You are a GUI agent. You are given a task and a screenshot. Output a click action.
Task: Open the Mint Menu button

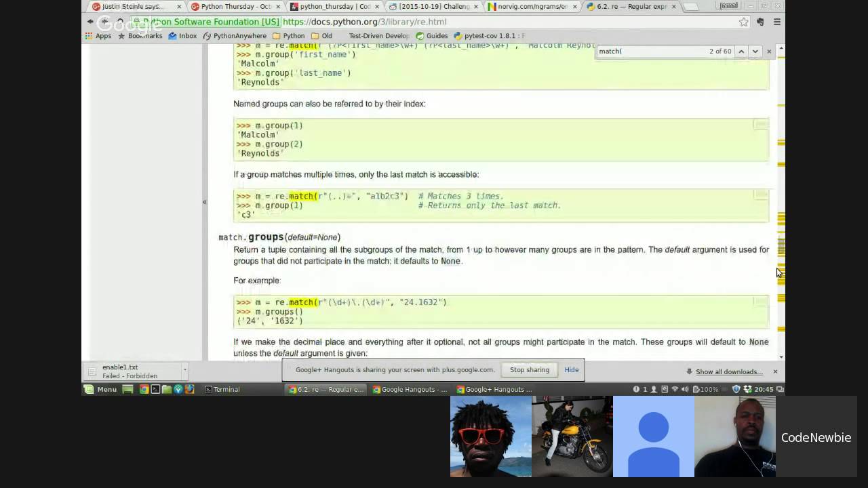click(x=100, y=389)
